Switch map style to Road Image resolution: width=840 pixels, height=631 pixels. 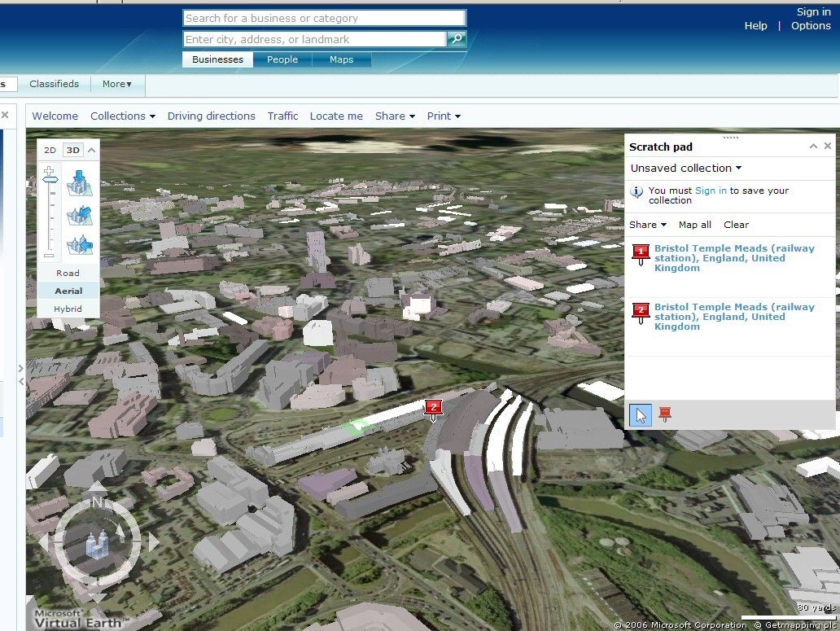coord(68,273)
